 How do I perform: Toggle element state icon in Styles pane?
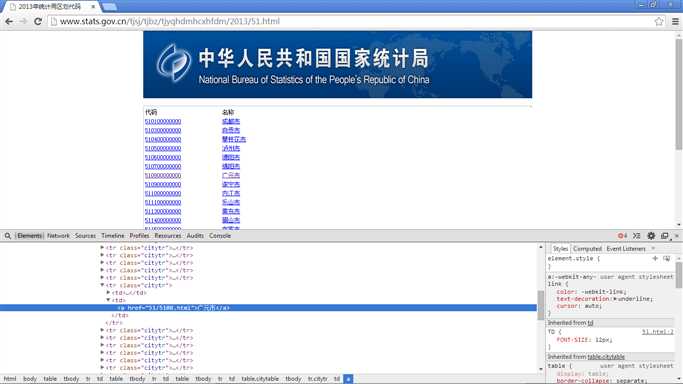[x=666, y=259]
